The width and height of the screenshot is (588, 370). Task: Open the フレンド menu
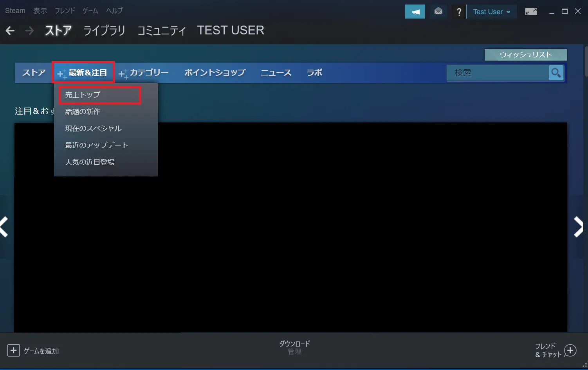click(x=65, y=11)
